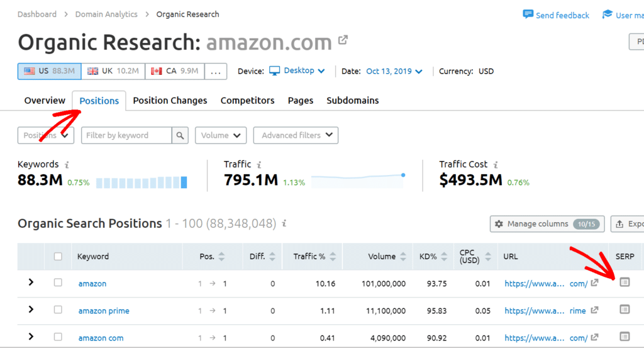Check the box for amazon com row
This screenshot has height=348, width=644.
click(x=58, y=337)
